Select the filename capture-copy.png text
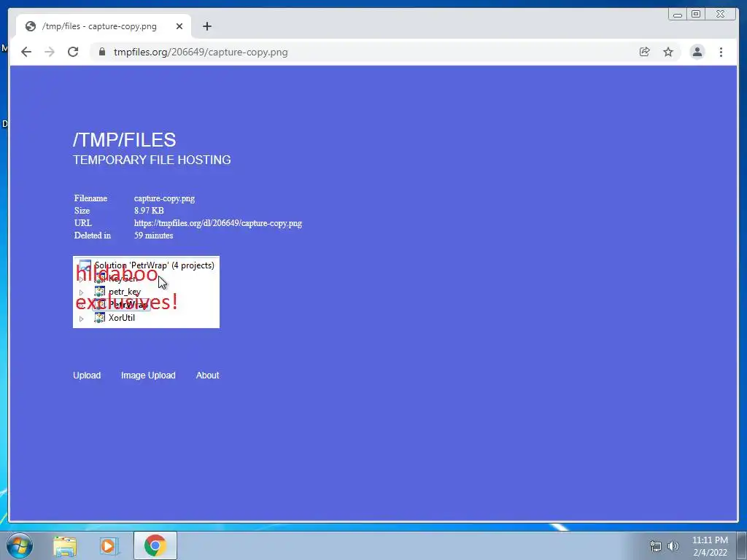747x560 pixels. tap(164, 198)
